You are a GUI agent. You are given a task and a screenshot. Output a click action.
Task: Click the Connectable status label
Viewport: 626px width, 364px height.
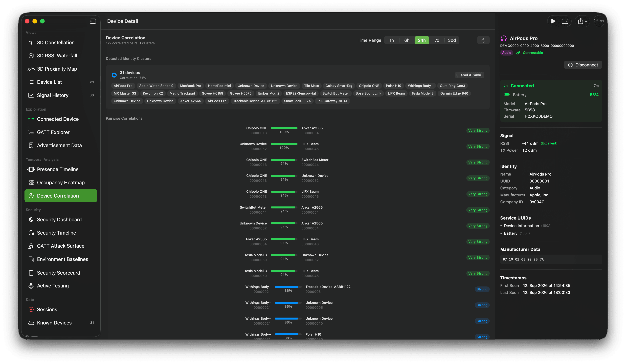tap(533, 53)
